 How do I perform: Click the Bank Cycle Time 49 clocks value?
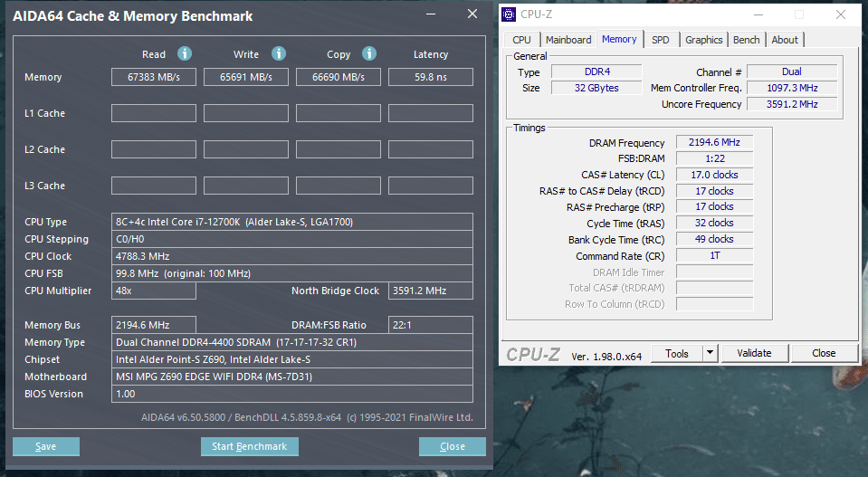point(715,239)
